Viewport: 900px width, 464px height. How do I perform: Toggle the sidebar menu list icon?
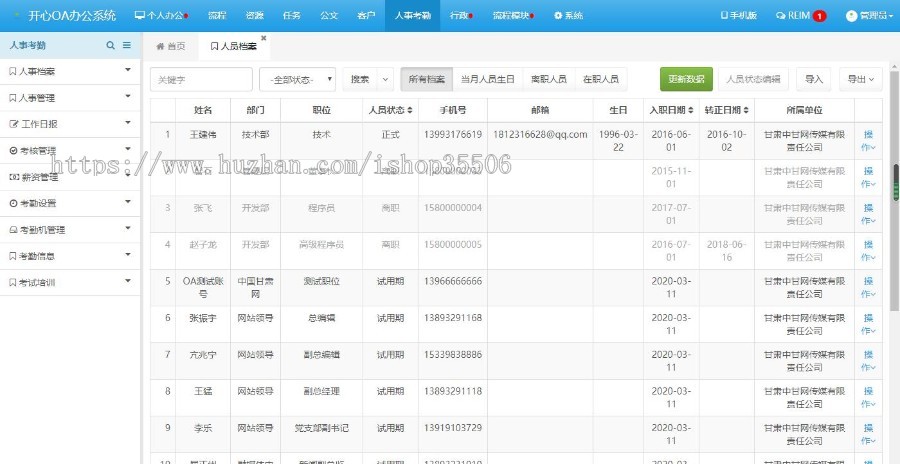(x=127, y=45)
